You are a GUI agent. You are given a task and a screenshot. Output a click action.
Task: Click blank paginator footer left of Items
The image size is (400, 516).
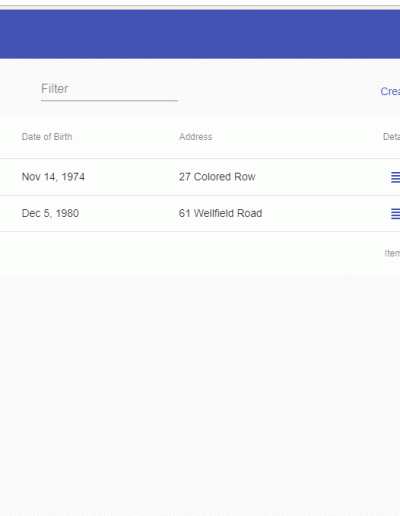click(192, 253)
